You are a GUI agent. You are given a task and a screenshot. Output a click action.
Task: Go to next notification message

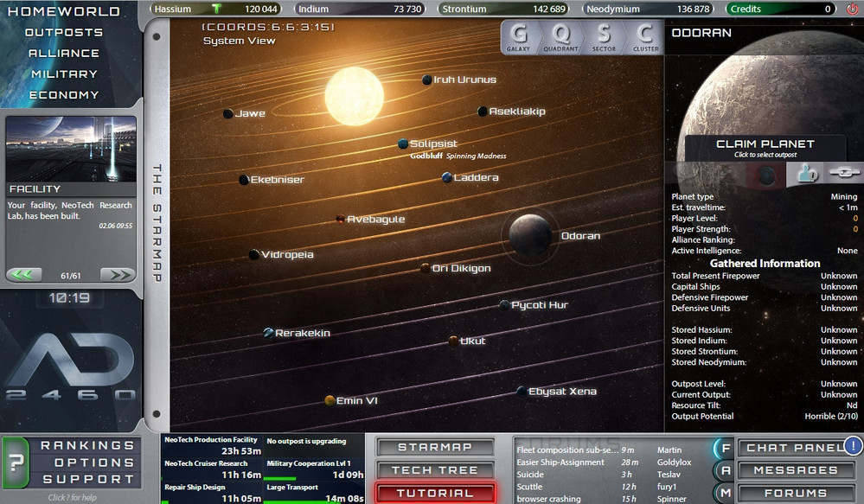[x=118, y=274]
